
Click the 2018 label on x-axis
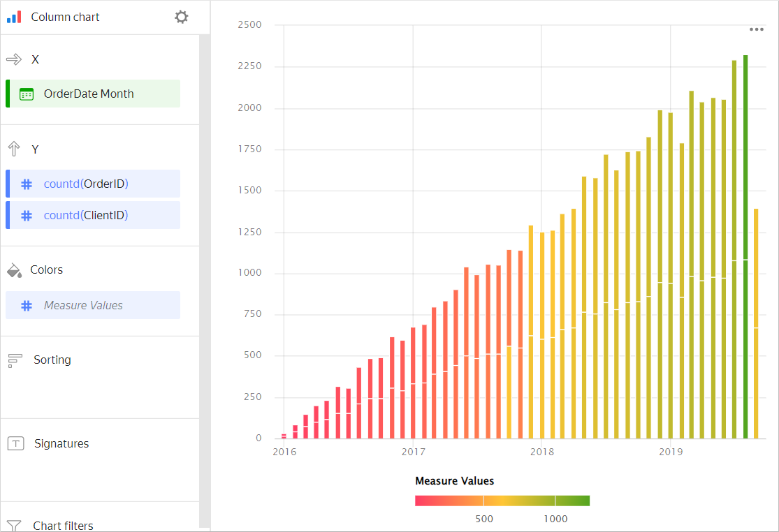tap(542, 452)
